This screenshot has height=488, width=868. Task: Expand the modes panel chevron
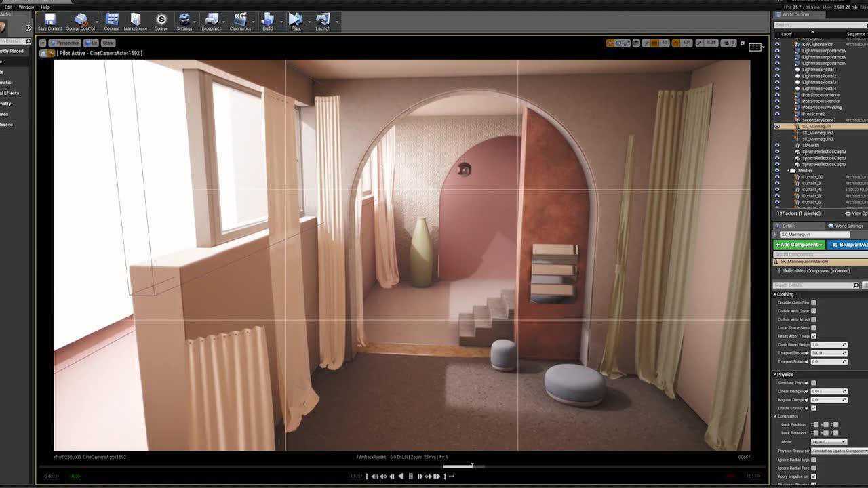click(x=28, y=28)
